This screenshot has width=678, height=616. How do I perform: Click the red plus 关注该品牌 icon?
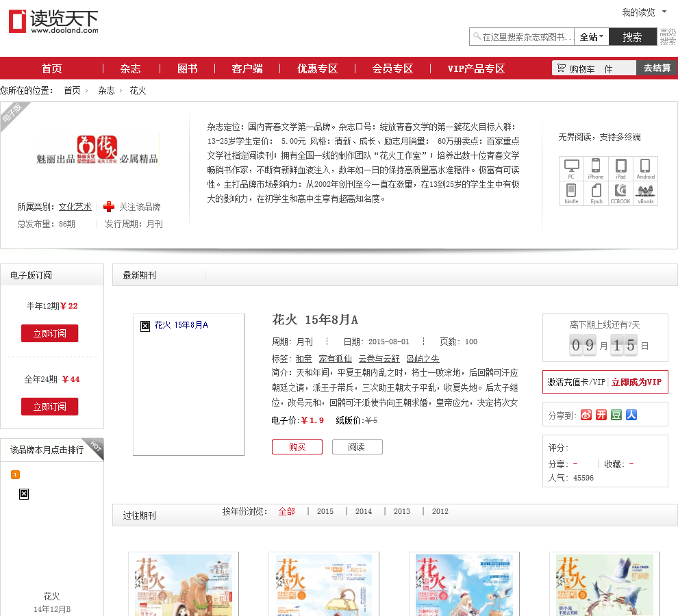tap(108, 207)
